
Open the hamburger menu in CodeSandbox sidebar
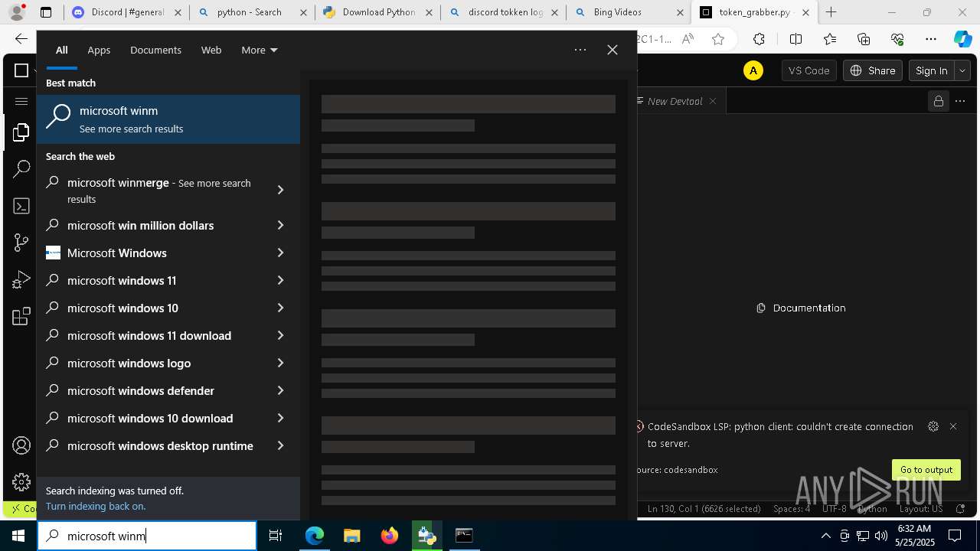point(21,101)
